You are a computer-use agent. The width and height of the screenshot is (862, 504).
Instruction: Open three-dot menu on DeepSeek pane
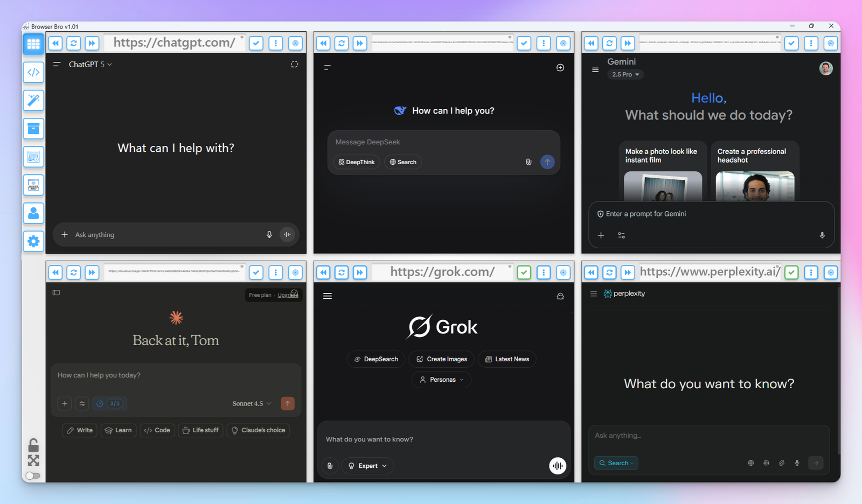pos(544,43)
